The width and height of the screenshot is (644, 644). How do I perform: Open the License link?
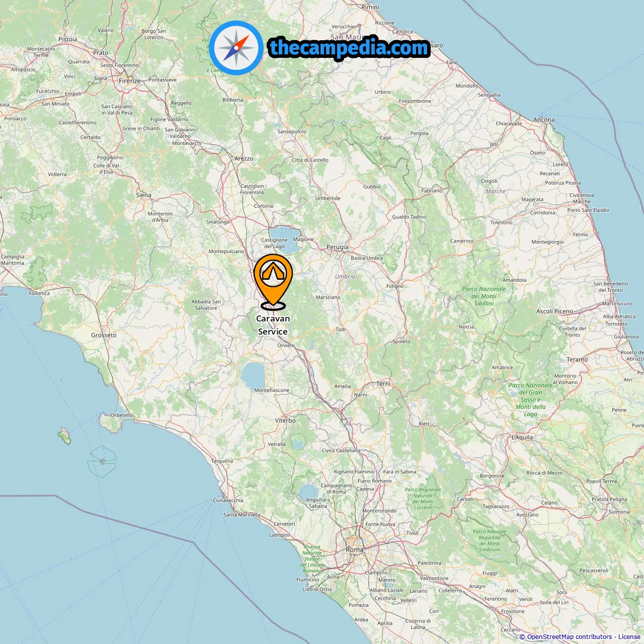pyautogui.click(x=629, y=637)
